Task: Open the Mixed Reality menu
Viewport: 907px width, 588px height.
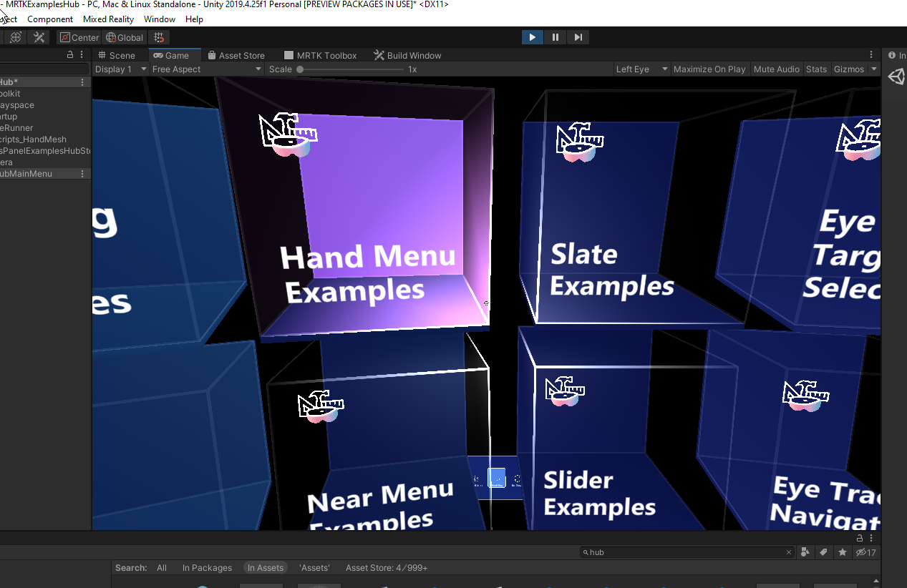Action: point(108,19)
